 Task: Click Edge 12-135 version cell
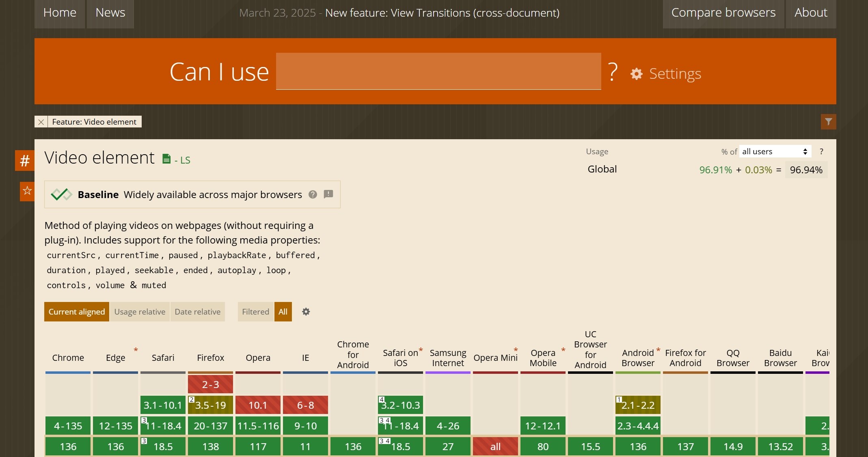click(116, 426)
